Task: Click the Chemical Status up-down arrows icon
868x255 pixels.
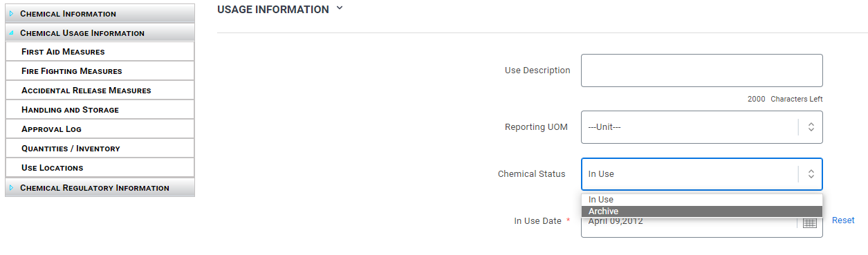Action: point(811,174)
